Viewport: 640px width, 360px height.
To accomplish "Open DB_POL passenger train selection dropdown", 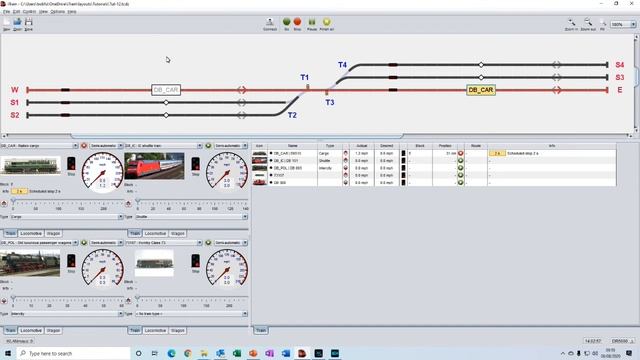I will coord(75,243).
